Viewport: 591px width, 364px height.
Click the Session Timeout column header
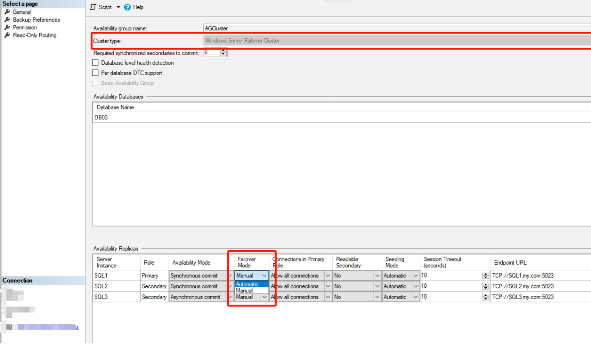[455, 263]
